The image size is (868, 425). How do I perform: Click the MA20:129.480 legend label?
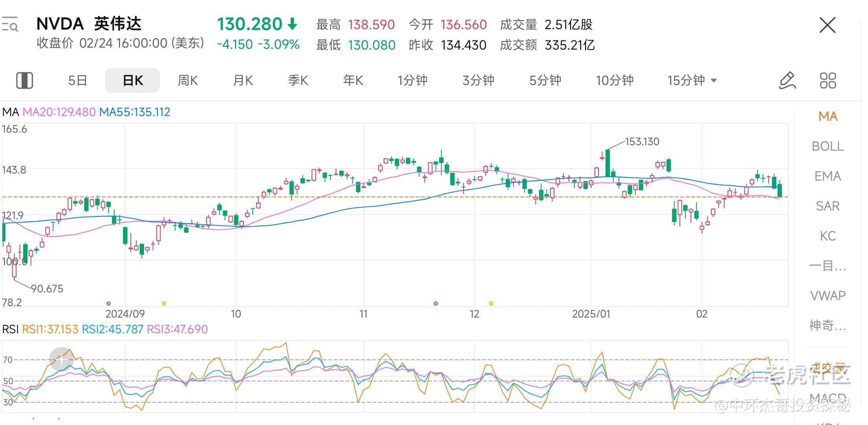[59, 112]
